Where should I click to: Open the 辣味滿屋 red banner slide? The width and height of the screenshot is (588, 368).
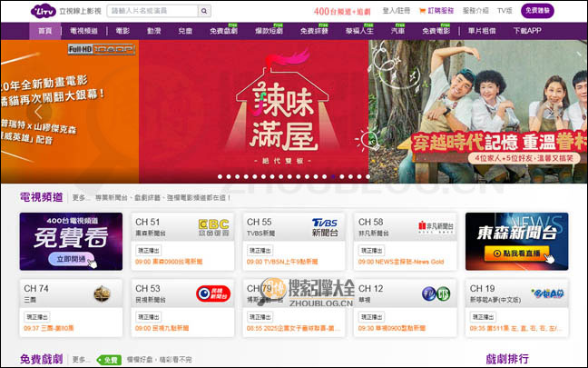(254, 112)
